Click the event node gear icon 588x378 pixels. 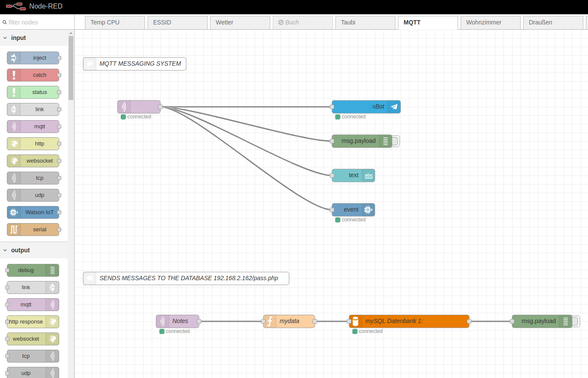[x=368, y=210]
